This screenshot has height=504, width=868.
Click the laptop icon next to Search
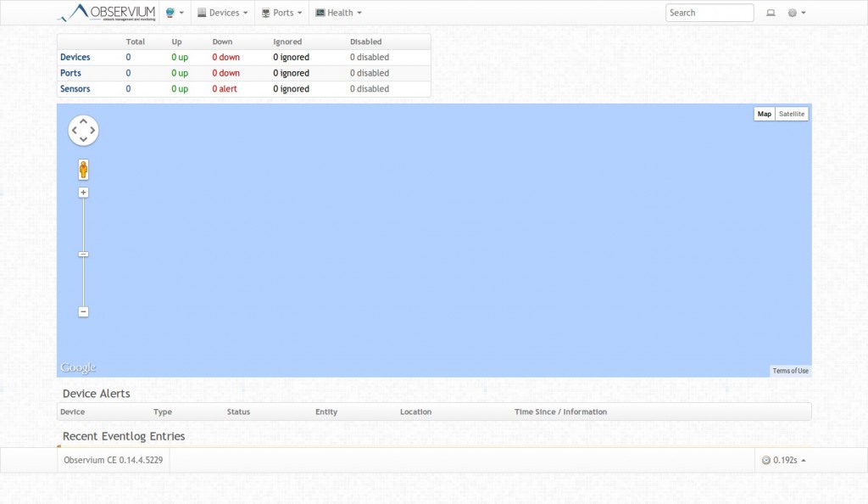click(771, 12)
